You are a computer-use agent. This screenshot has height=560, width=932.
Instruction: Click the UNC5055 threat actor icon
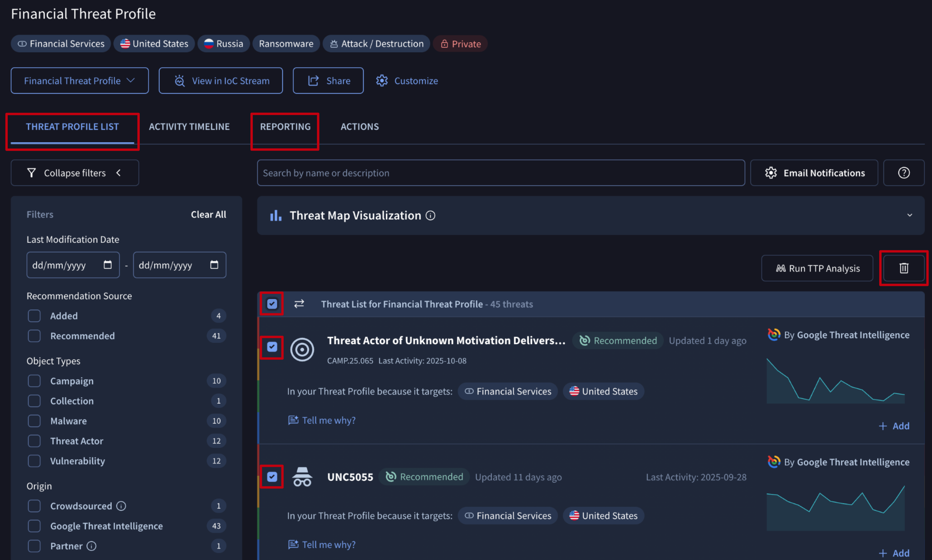point(302,477)
